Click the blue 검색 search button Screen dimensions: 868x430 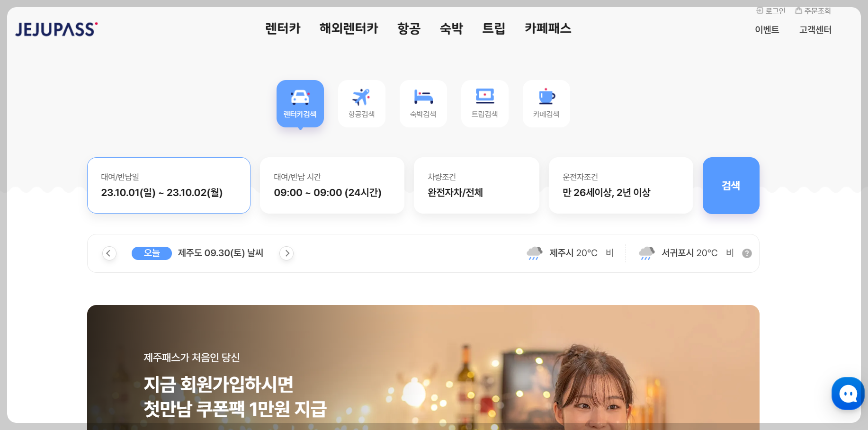731,186
